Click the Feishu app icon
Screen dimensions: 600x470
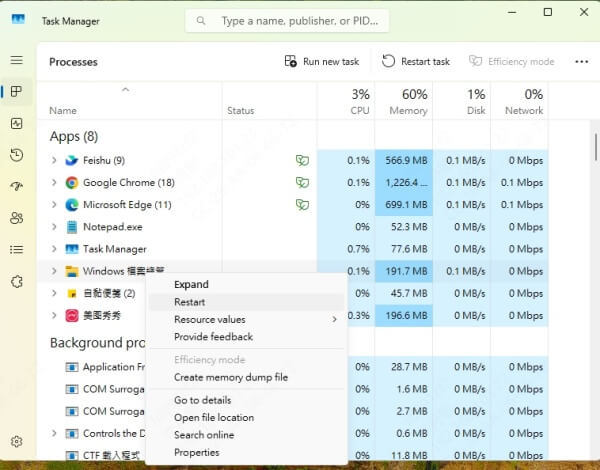72,160
